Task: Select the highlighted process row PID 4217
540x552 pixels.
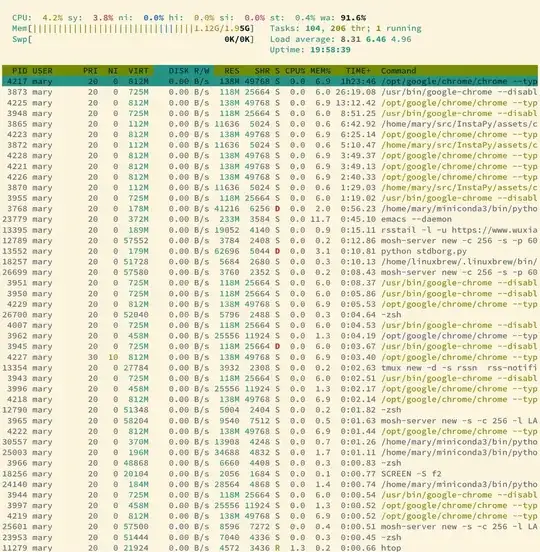Action: tap(270, 81)
